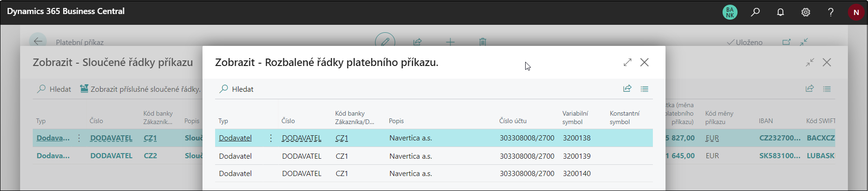Sort by Variabilní symbol column header
The height and width of the screenshot is (191, 868).
[x=575, y=118]
